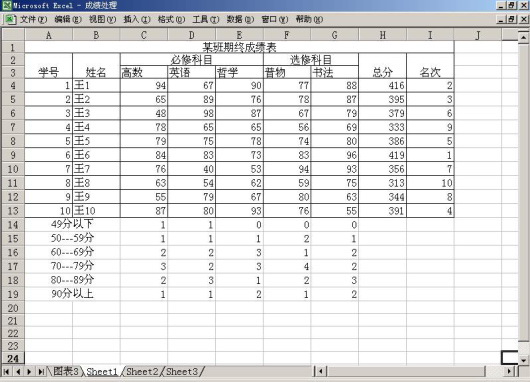
Task: Open the 帮助(H) menu
Action: click(x=309, y=19)
